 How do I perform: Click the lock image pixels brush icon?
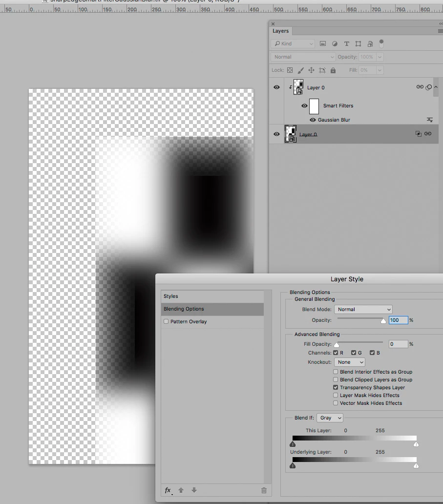(300, 70)
